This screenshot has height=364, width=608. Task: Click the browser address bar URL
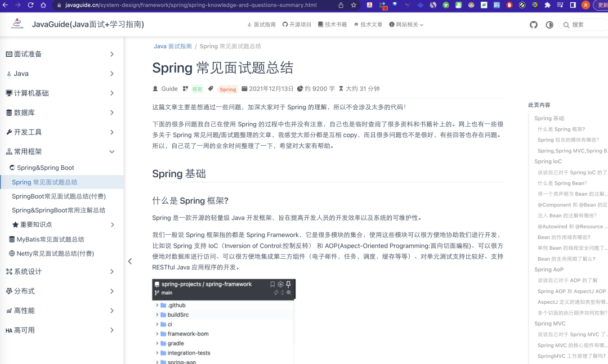click(x=191, y=5)
